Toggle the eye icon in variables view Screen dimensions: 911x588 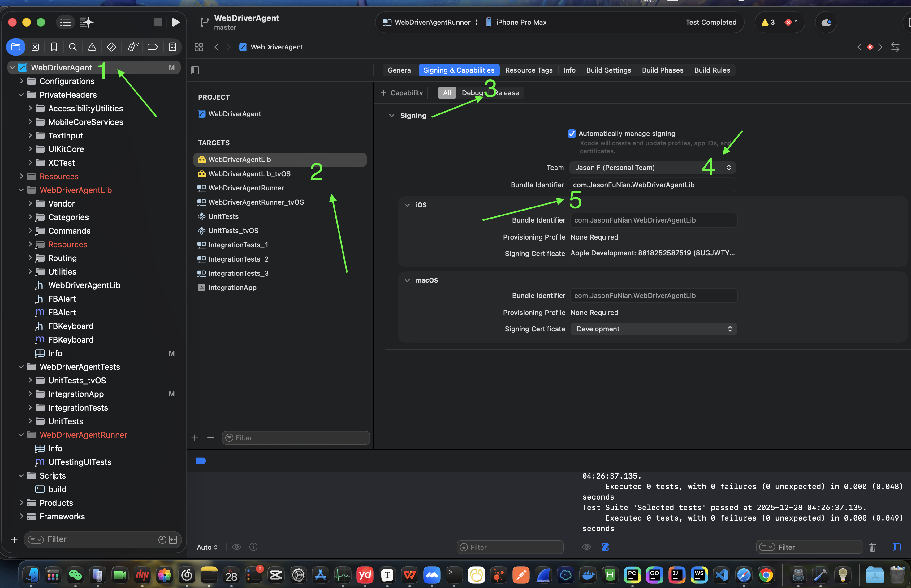click(236, 547)
